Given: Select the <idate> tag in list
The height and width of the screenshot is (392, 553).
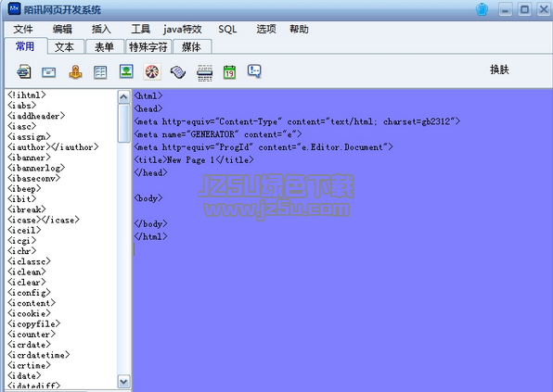Looking at the screenshot, I should tap(24, 376).
